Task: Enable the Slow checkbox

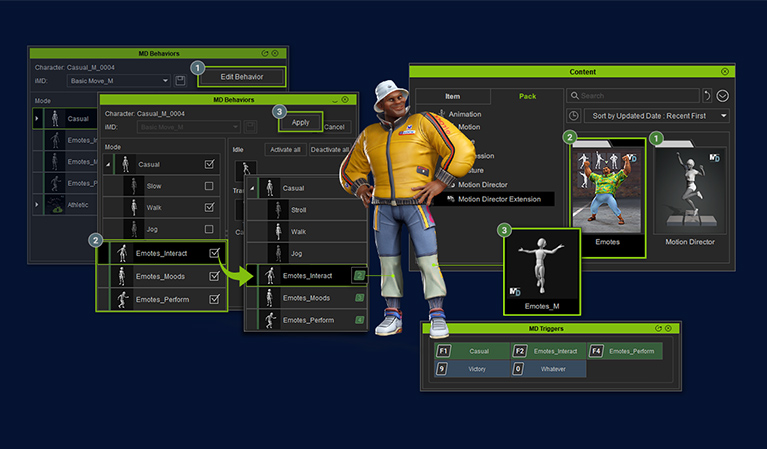Action: pyautogui.click(x=209, y=186)
